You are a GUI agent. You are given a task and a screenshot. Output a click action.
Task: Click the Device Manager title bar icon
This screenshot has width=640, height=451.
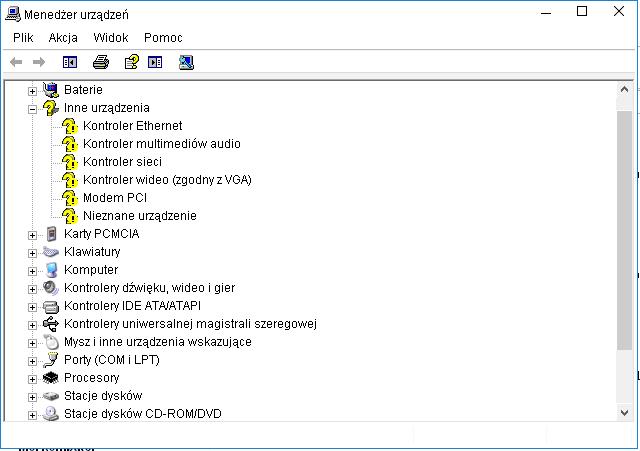pos(13,14)
